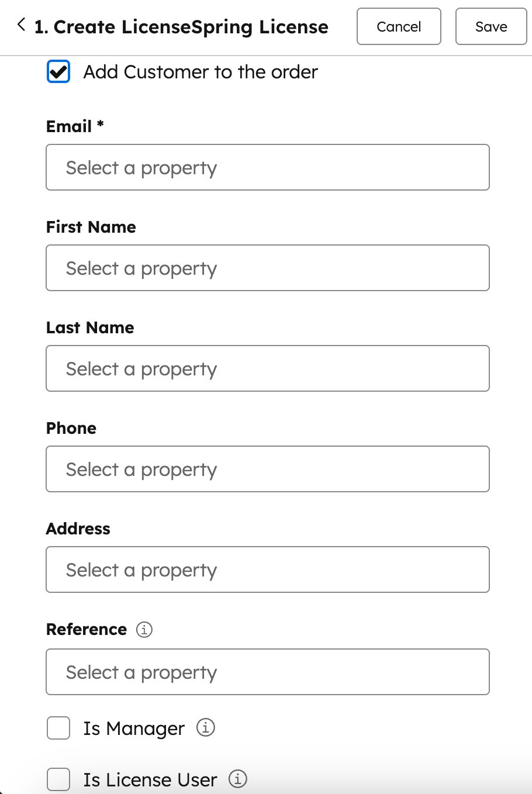The image size is (532, 794).
Task: Choose a property for Phone
Action: (x=268, y=469)
